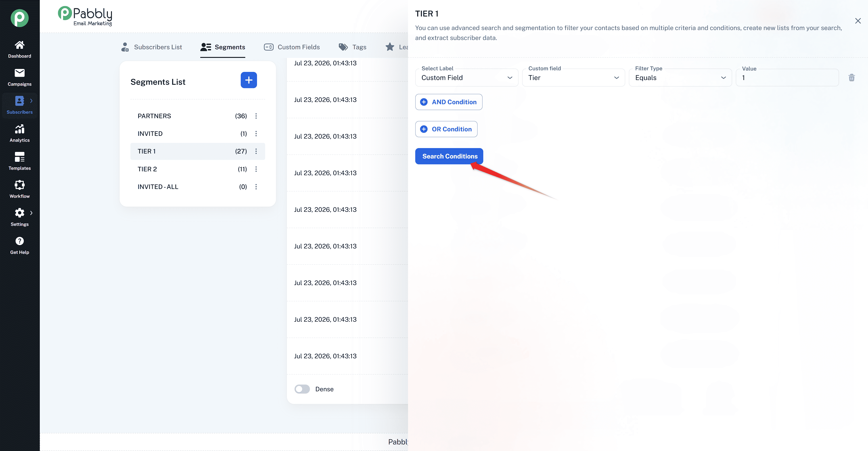Open TIER 2 segment three-dot menu
Viewport: 868px width, 451px height.
click(256, 169)
